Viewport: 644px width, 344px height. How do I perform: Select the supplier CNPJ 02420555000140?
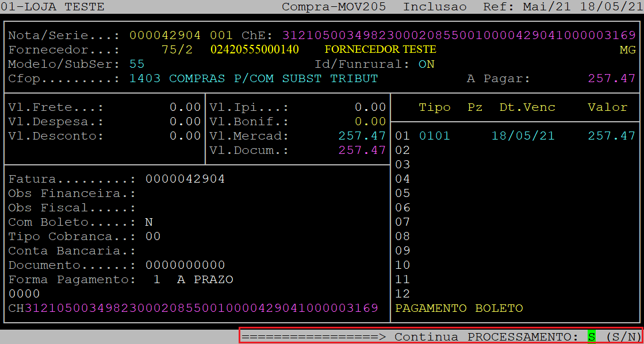pyautogui.click(x=255, y=50)
